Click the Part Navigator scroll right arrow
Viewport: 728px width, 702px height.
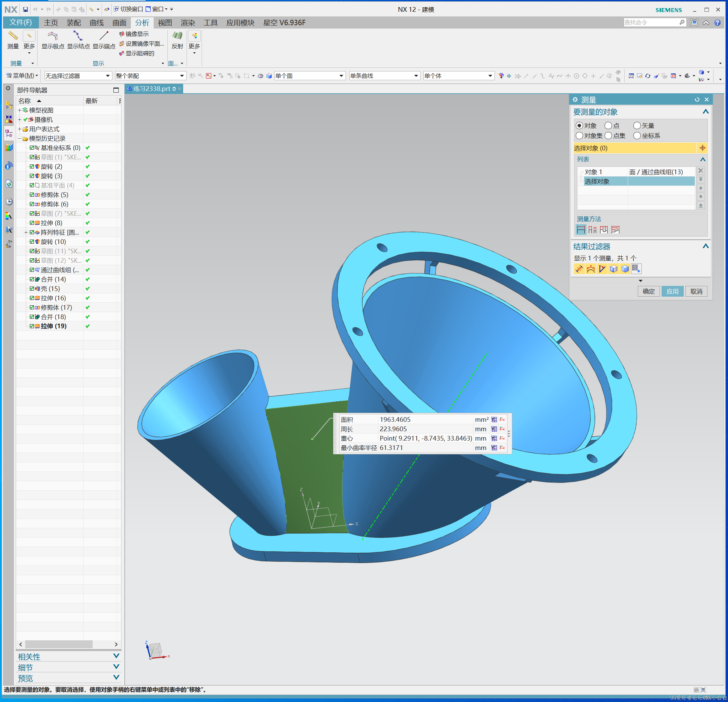[116, 644]
